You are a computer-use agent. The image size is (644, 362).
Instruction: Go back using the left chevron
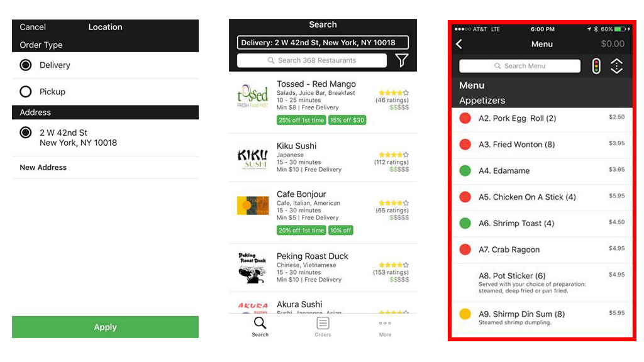[459, 44]
